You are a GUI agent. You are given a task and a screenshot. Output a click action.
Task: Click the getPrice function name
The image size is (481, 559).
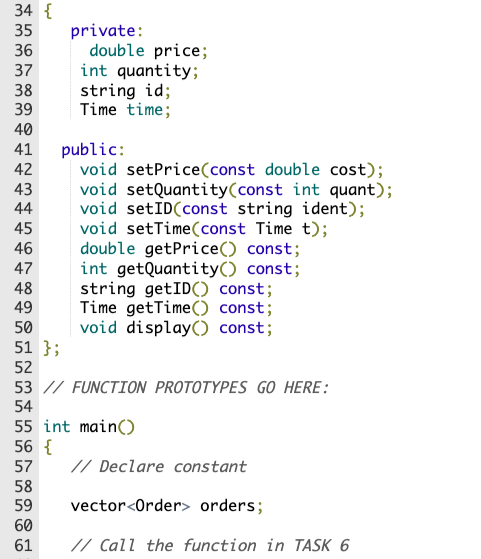coord(182,249)
